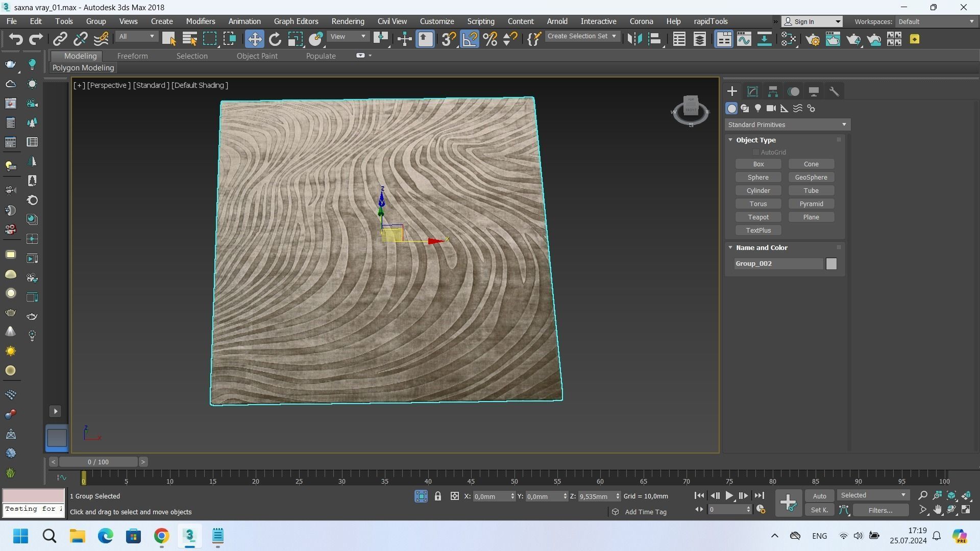Open the Display panel tab
This screenshot has height=551, width=980.
[814, 92]
